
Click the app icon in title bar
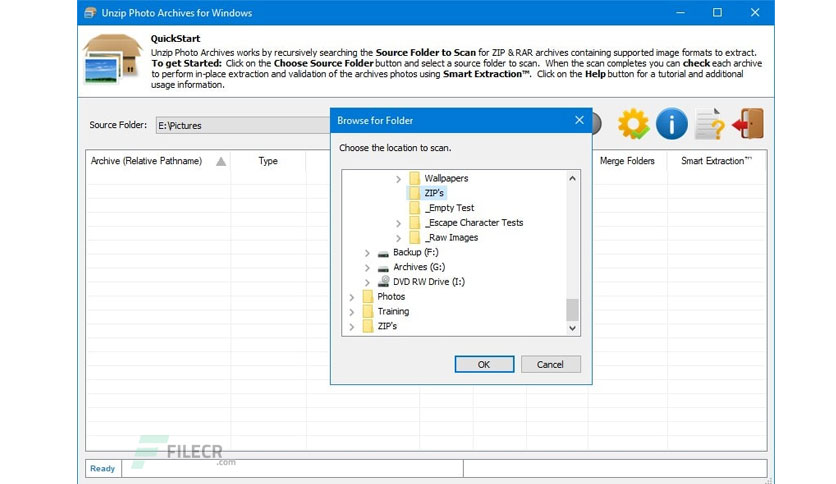coord(90,13)
